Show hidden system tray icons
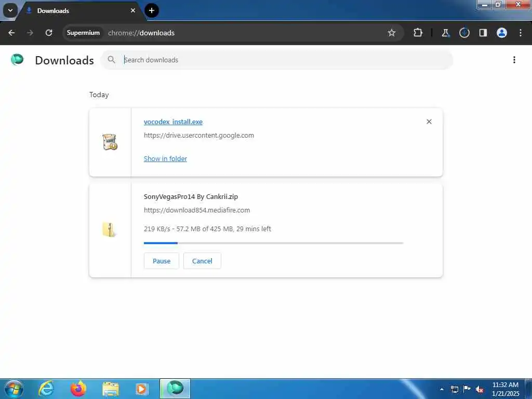 pos(442,389)
